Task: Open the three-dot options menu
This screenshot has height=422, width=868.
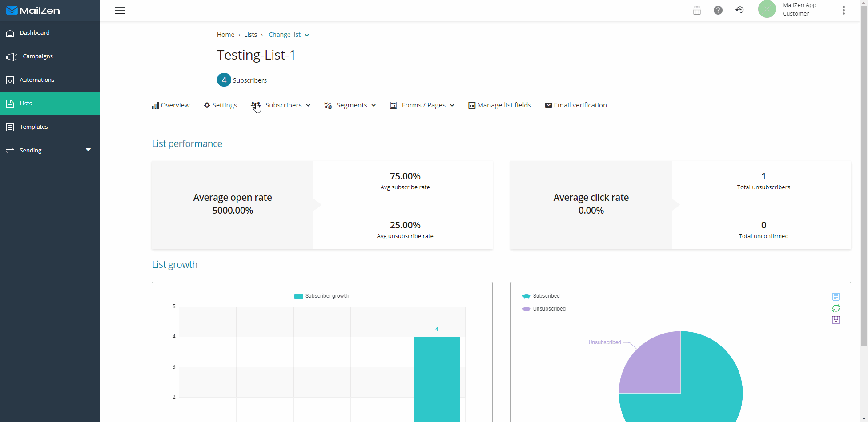Action: pyautogui.click(x=844, y=10)
